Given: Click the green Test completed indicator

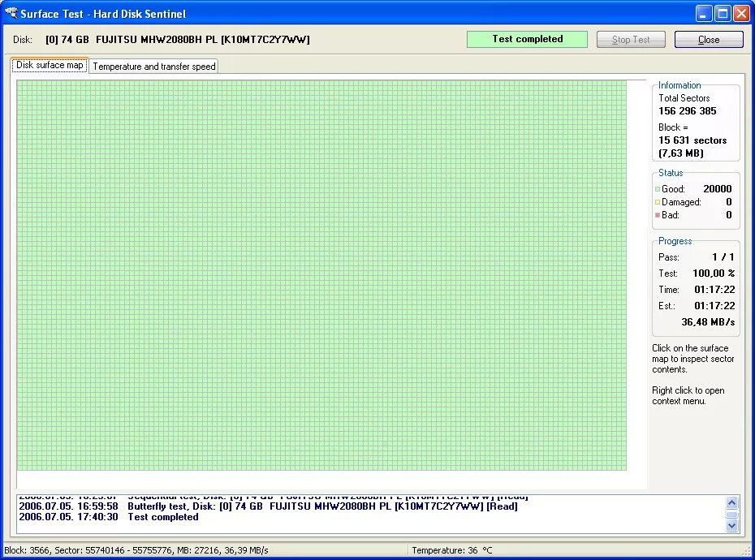Looking at the screenshot, I should [527, 39].
